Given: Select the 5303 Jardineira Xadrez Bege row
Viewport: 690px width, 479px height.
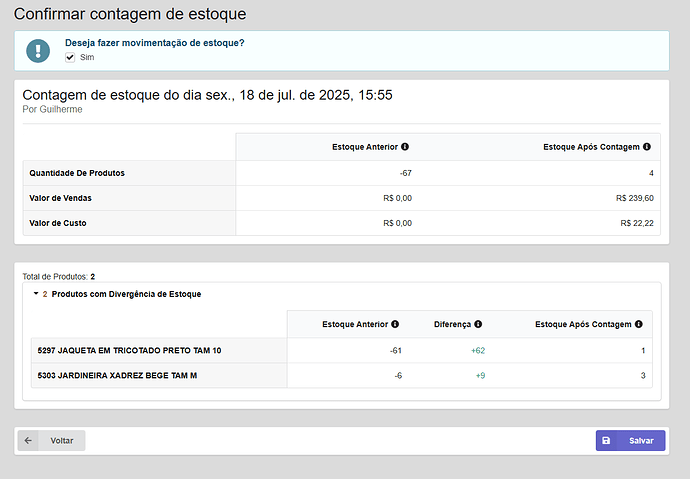Looking at the screenshot, I should pyautogui.click(x=117, y=376).
